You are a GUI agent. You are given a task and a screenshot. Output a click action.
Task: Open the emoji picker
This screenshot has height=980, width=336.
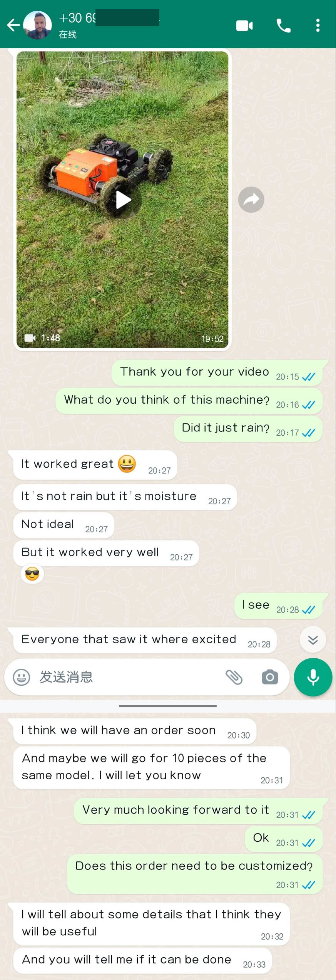22,677
